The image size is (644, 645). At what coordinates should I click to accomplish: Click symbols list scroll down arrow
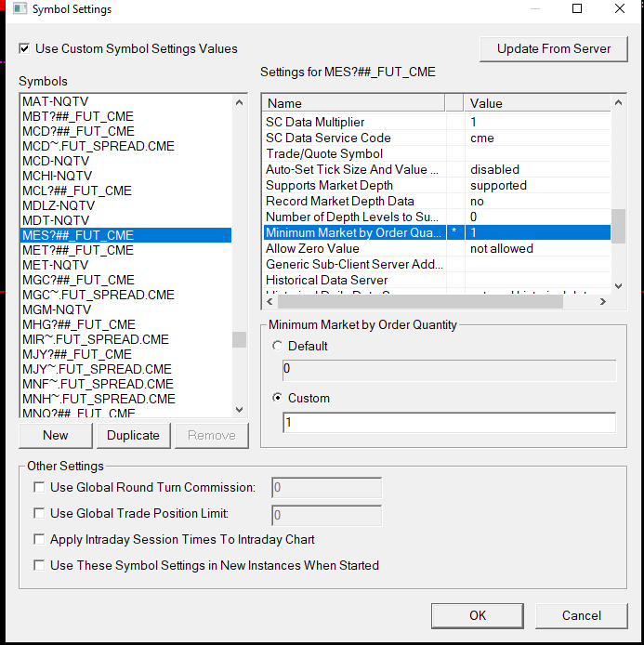tap(240, 409)
